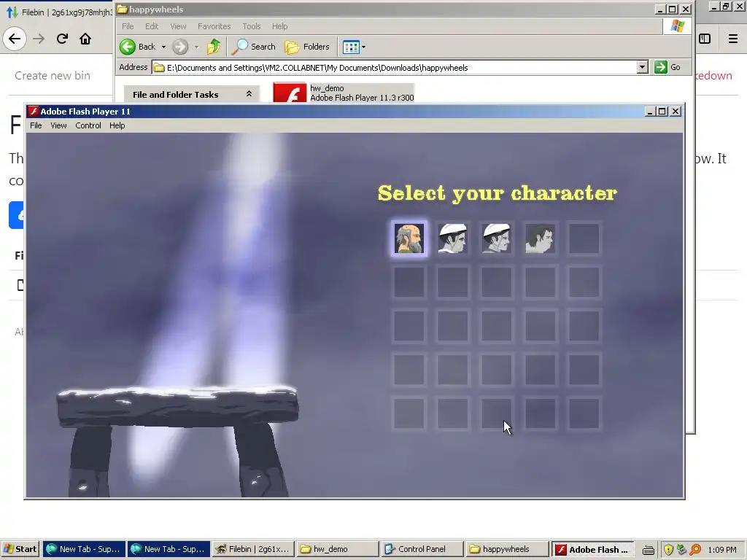Click the Flash Player title bar icon
This screenshot has height=560, width=747.
point(34,112)
